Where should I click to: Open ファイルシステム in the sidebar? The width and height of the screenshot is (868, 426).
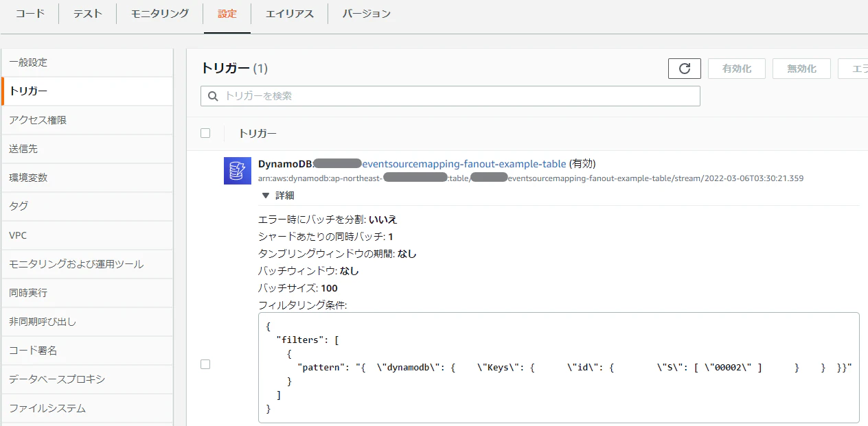[x=87, y=408]
